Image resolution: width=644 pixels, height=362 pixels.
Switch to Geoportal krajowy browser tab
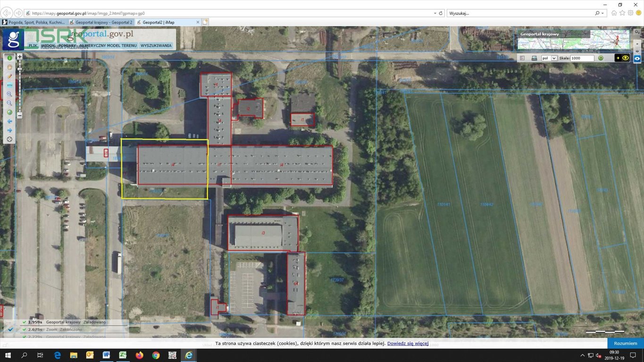tap(101, 22)
